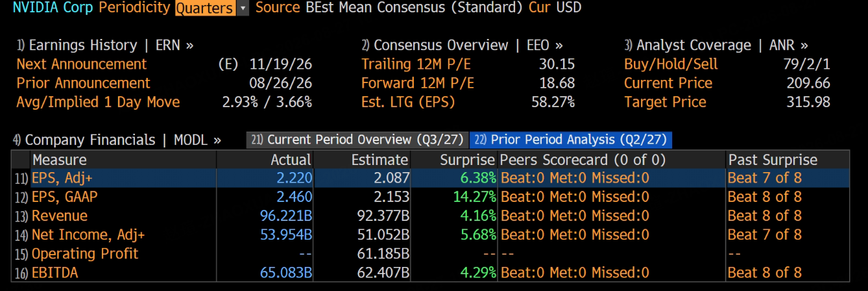Click Avg/Implied 1 Day Move label
This screenshot has width=868, height=291.
tap(98, 102)
